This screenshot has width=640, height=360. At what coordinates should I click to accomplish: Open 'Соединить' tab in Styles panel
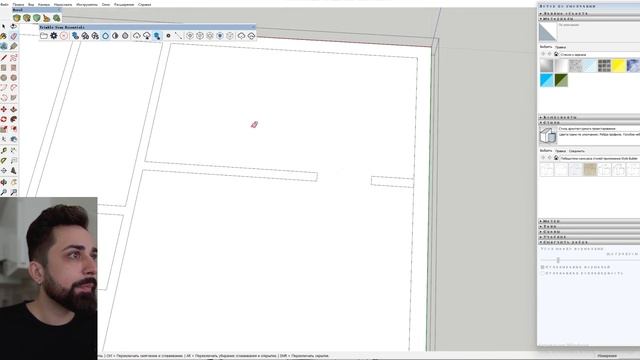576,151
